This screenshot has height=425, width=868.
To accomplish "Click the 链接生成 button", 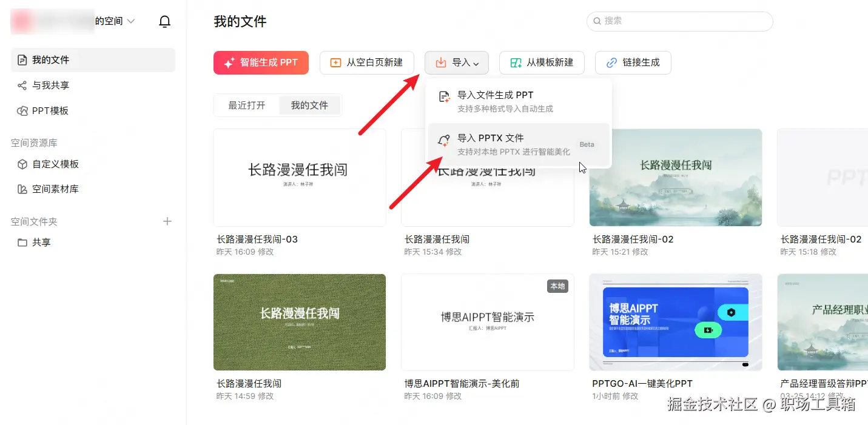I will pyautogui.click(x=633, y=62).
